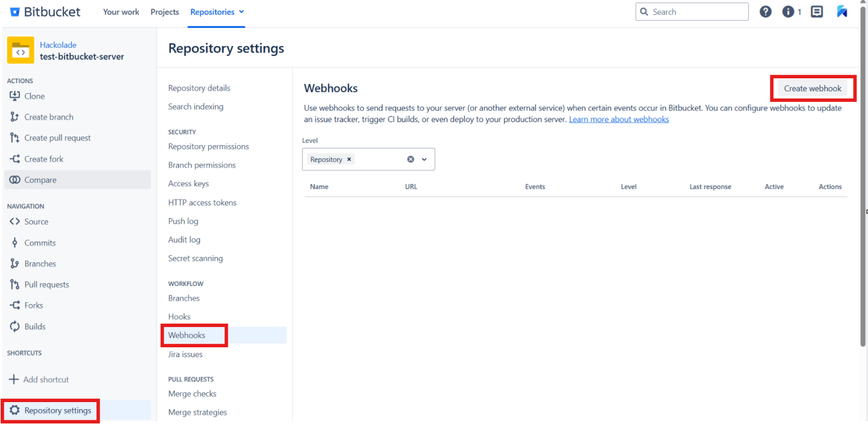Click the Name column header

[319, 187]
